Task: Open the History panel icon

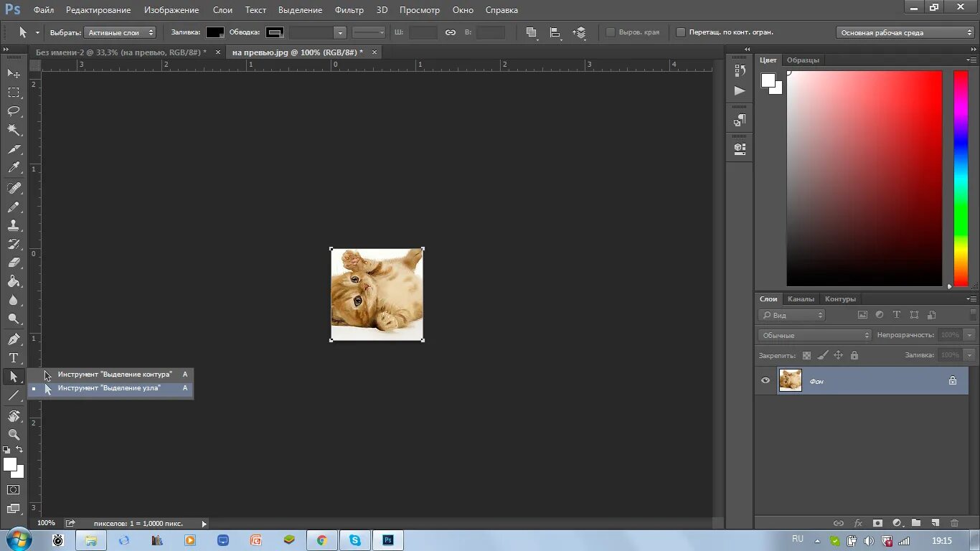Action: pyautogui.click(x=740, y=70)
